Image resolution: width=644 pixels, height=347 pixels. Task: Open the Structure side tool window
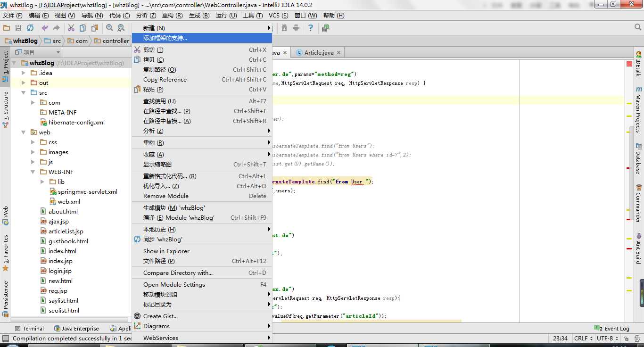click(5, 110)
